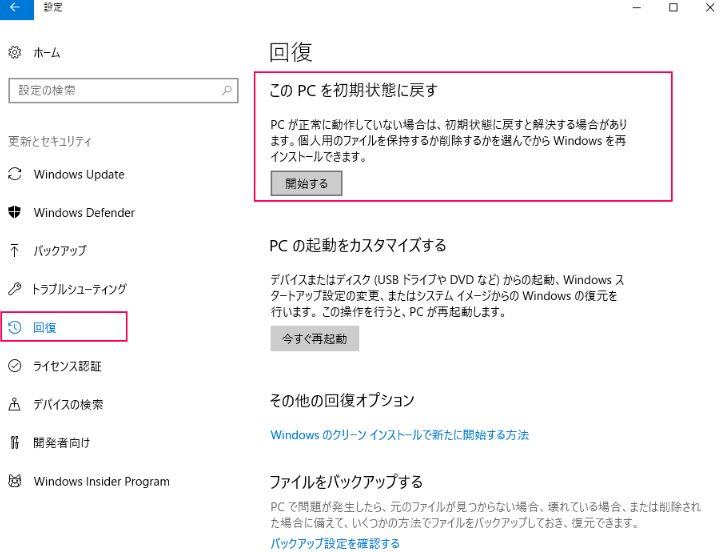The width and height of the screenshot is (723, 552).
Task: Click the Windows Defender shield icon
Action: click(15, 212)
